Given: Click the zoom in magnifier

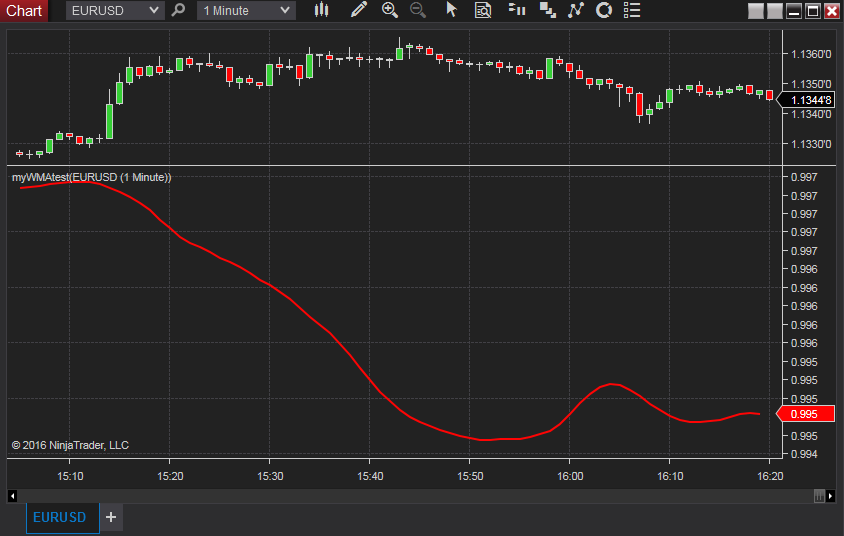Looking at the screenshot, I should pos(390,10).
